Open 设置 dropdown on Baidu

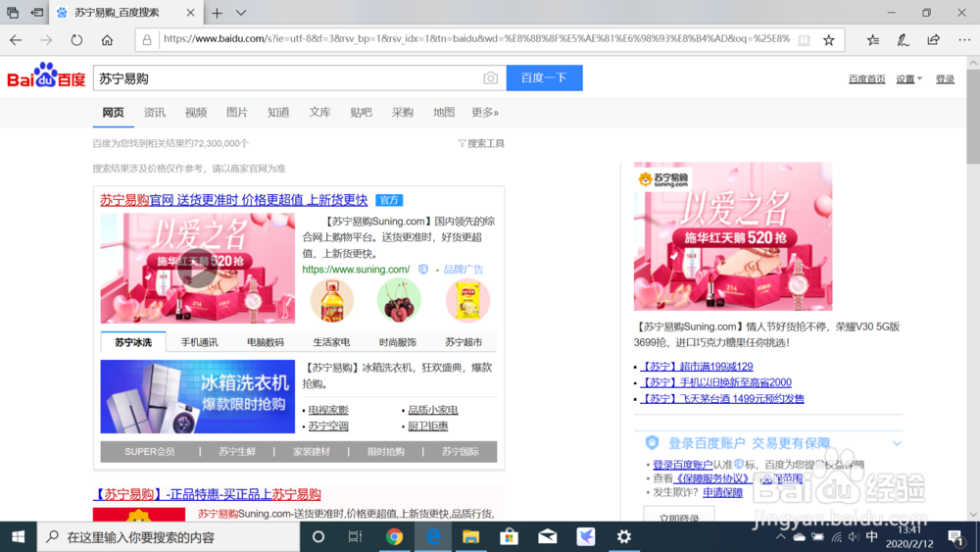[x=908, y=78]
